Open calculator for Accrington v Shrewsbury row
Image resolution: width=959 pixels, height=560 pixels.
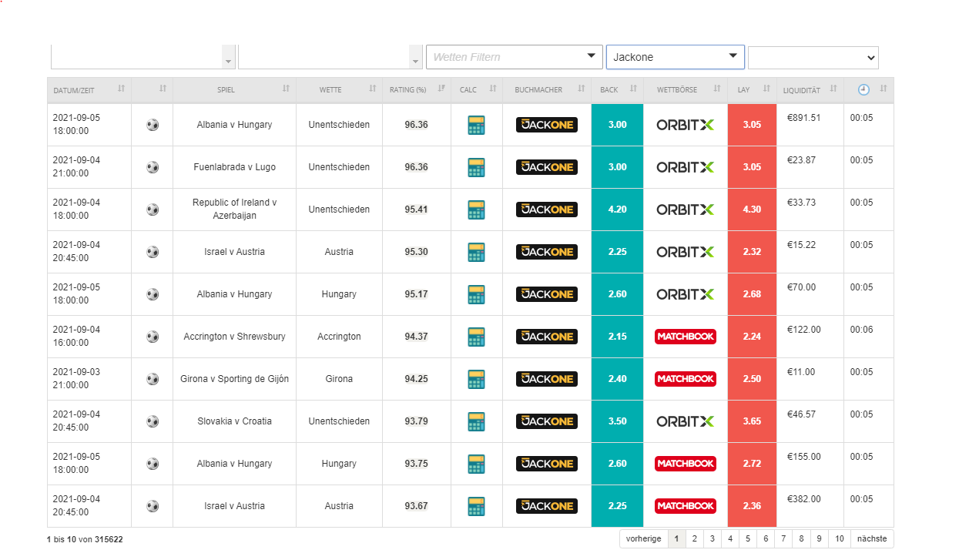coord(476,337)
